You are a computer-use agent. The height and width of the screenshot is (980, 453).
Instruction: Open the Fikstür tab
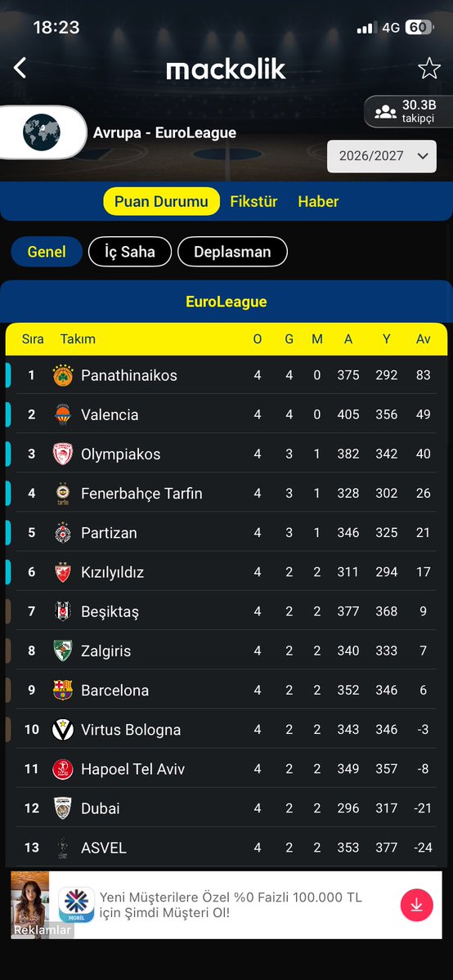253,201
